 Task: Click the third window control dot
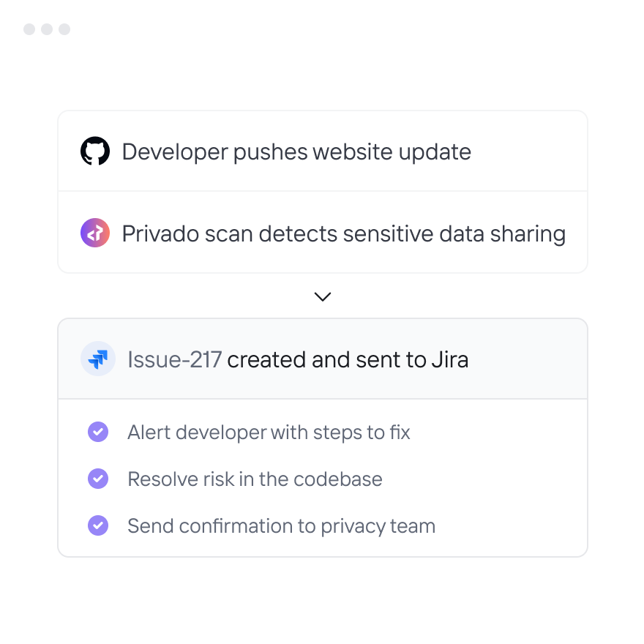point(64,29)
